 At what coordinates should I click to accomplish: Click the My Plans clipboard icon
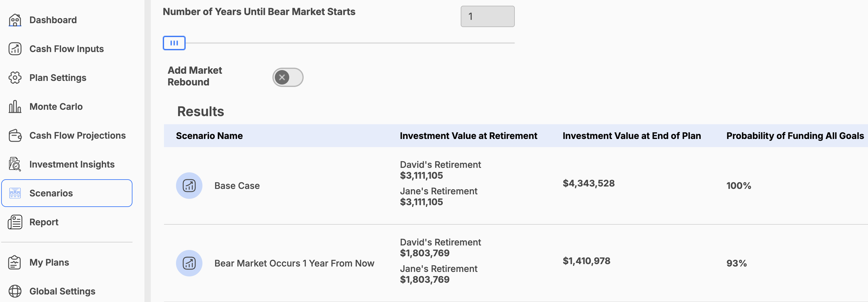(14, 262)
